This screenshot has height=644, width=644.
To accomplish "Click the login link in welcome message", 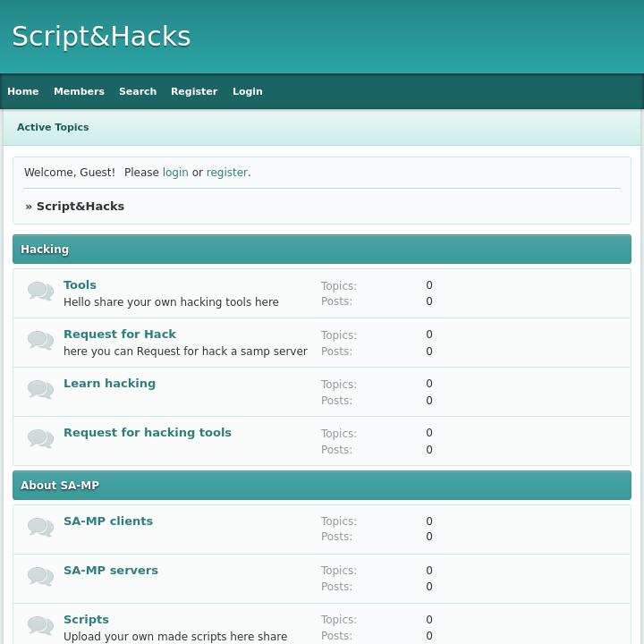I will (x=175, y=173).
